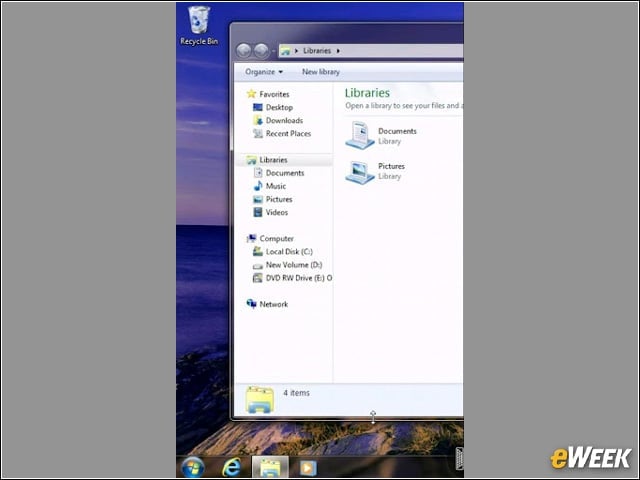
Task: Click the Back navigation arrow button
Action: point(244,51)
